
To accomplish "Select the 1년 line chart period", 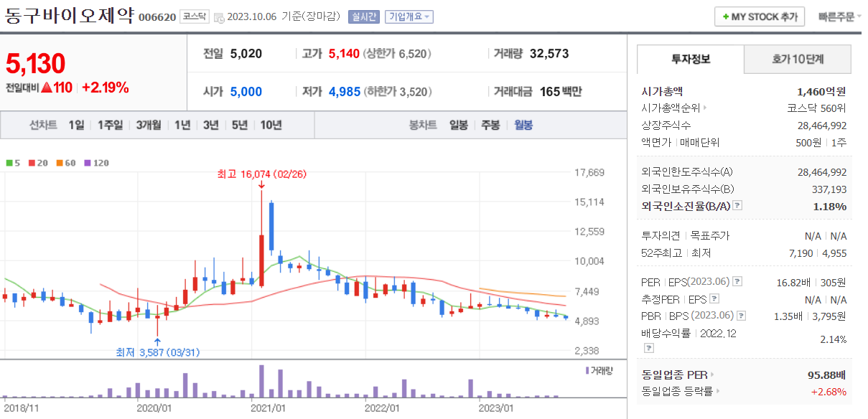I will point(182,125).
